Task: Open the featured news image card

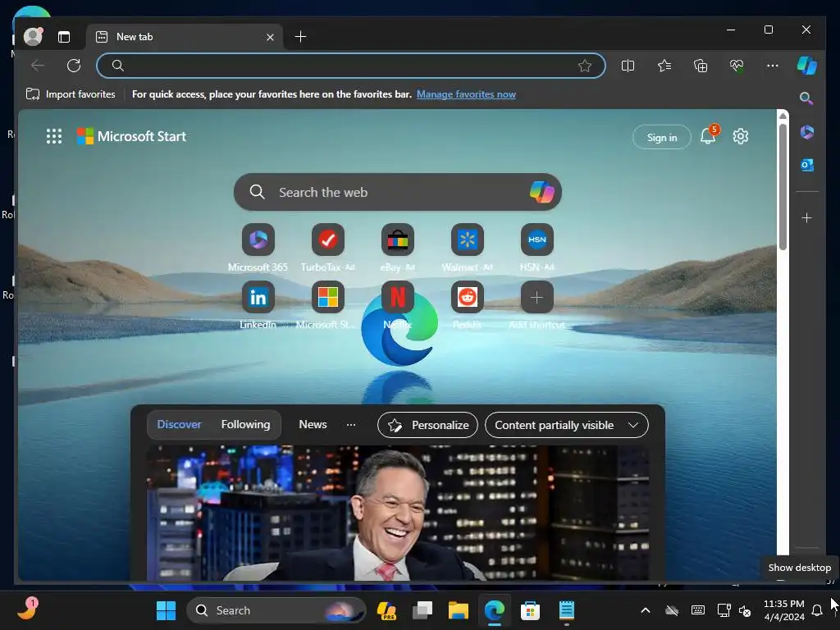Action: [x=398, y=513]
